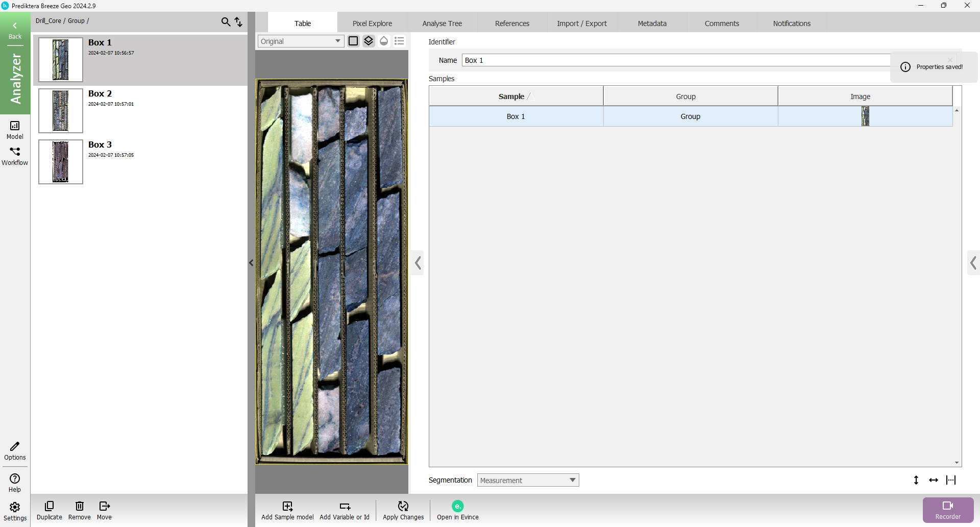Toggle the droplet opacity button
980x527 pixels.
coord(384,41)
